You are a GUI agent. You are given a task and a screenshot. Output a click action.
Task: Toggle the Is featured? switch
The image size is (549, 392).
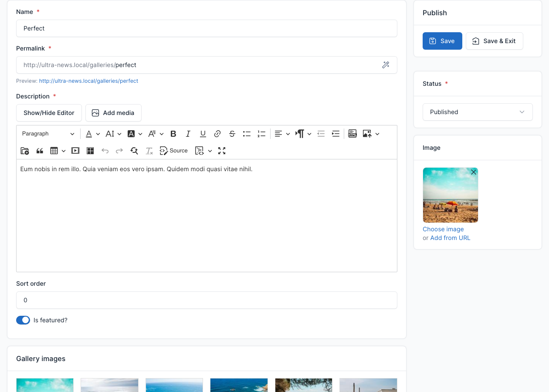tap(23, 320)
